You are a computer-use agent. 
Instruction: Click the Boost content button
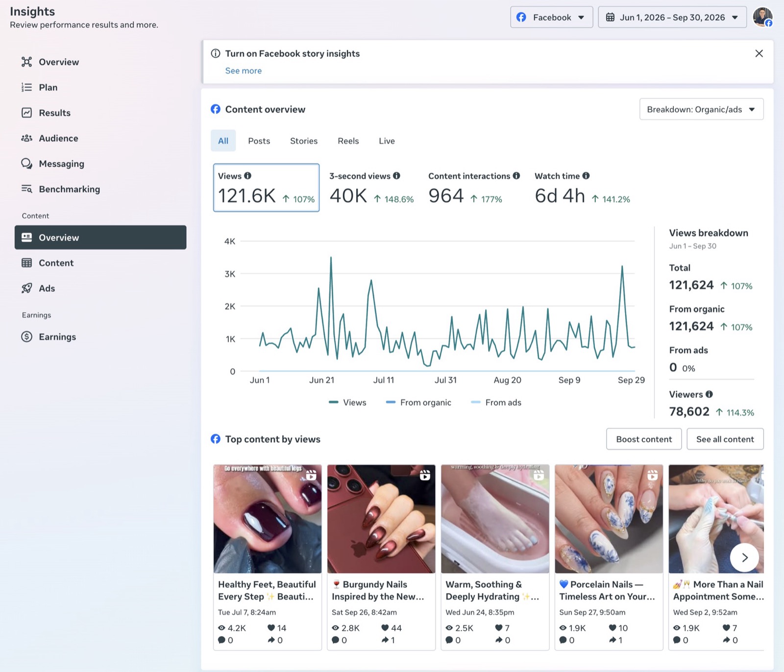pos(644,439)
